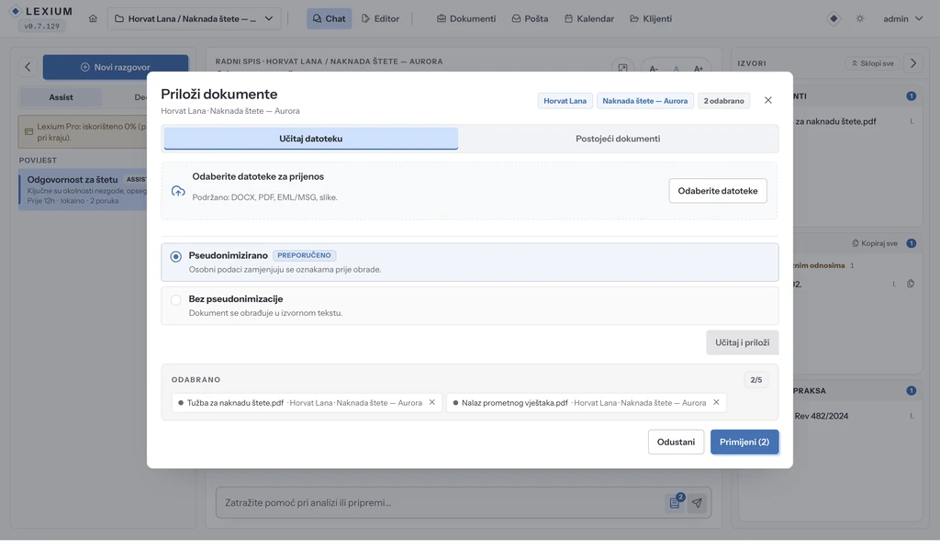Click the send message paper-plane icon

[697, 503]
